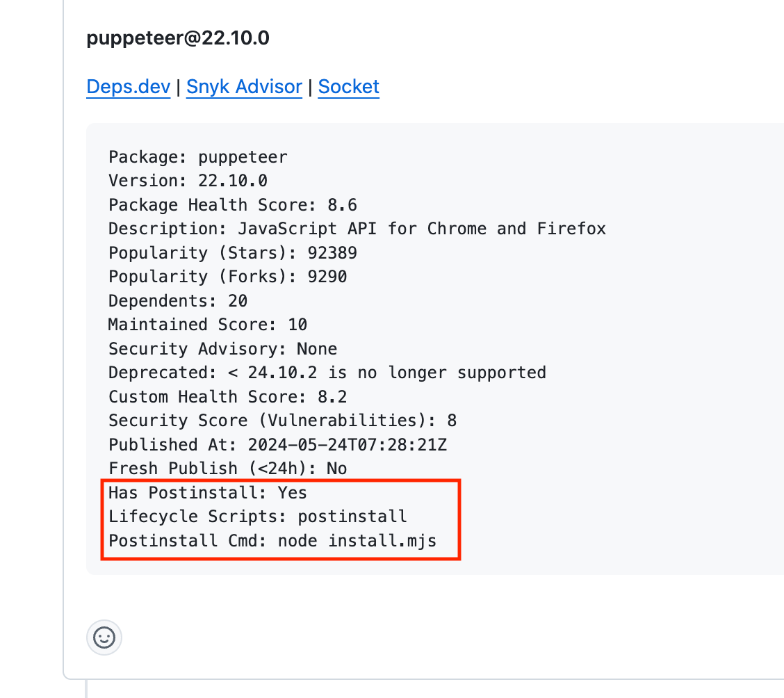Click the 'Has Postinstall: Yes' line

pyautogui.click(x=207, y=493)
